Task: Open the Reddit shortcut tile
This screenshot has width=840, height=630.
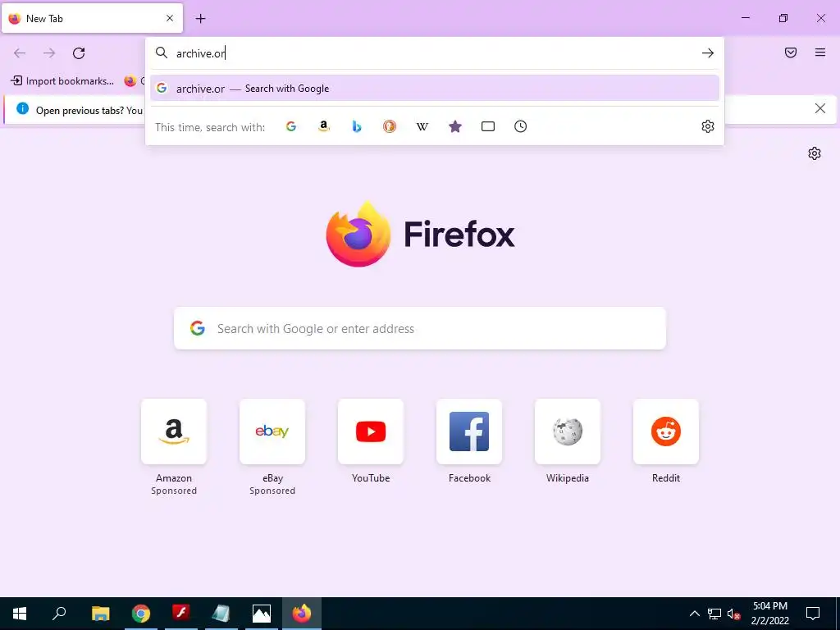Action: (x=666, y=431)
